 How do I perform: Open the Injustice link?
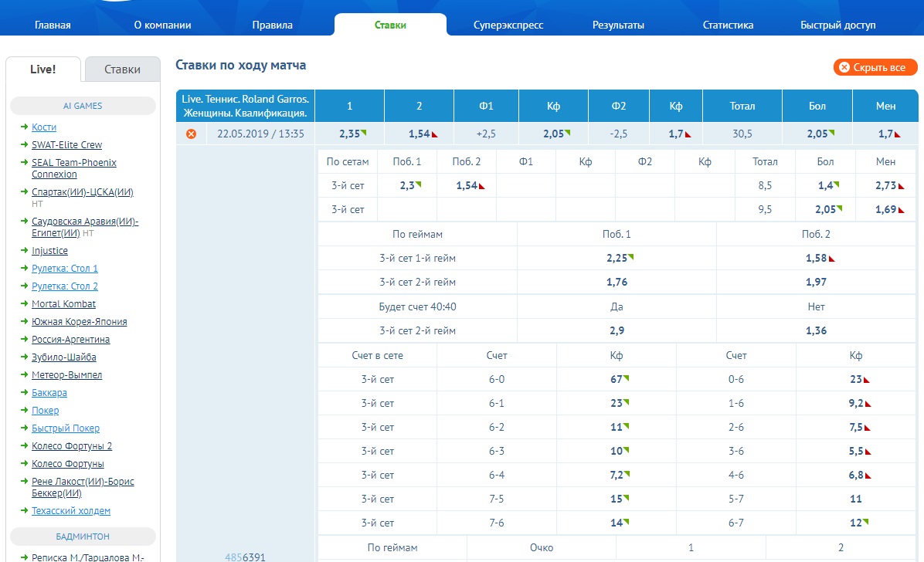pos(49,250)
